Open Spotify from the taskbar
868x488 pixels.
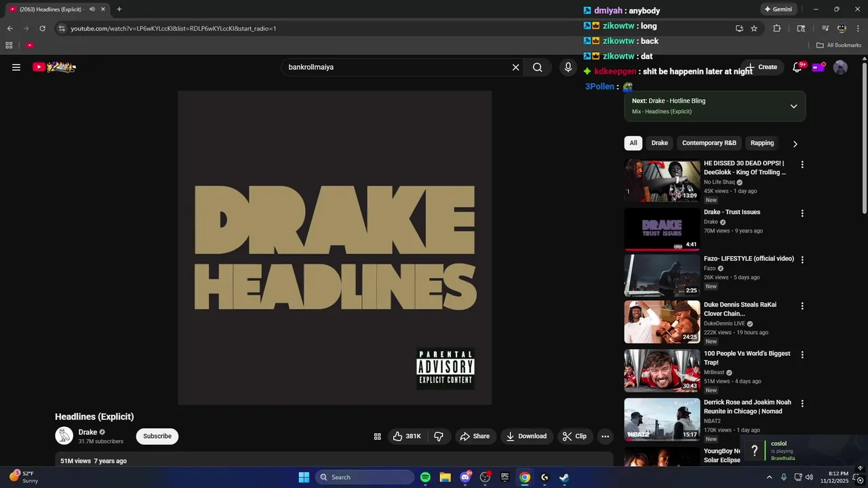click(x=425, y=477)
